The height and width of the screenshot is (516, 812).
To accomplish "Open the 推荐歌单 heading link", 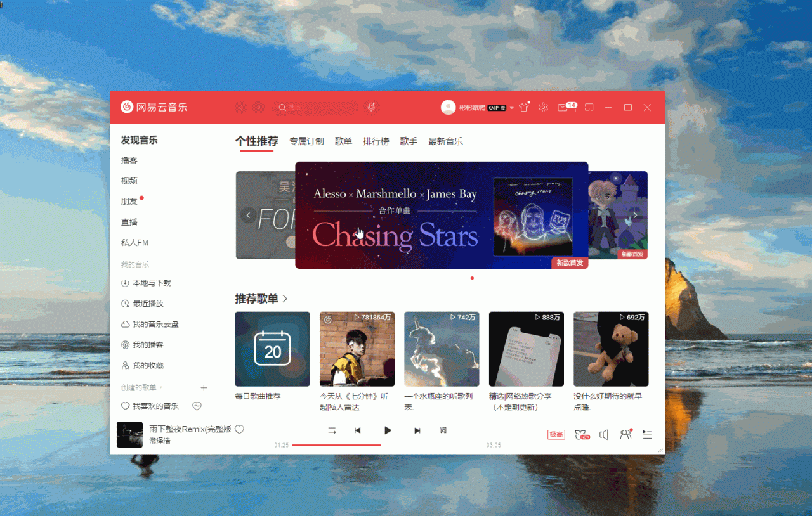I will [261, 299].
